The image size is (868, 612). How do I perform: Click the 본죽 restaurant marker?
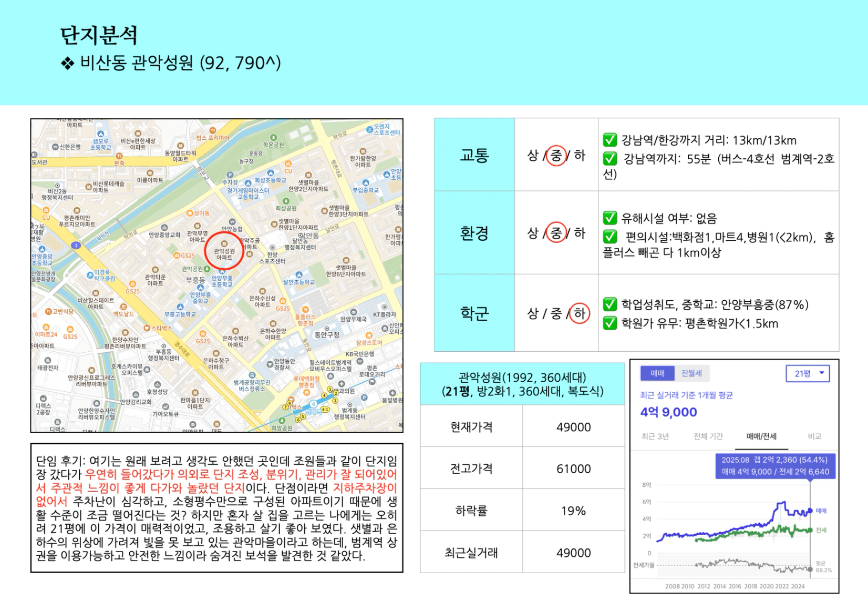coord(119,156)
